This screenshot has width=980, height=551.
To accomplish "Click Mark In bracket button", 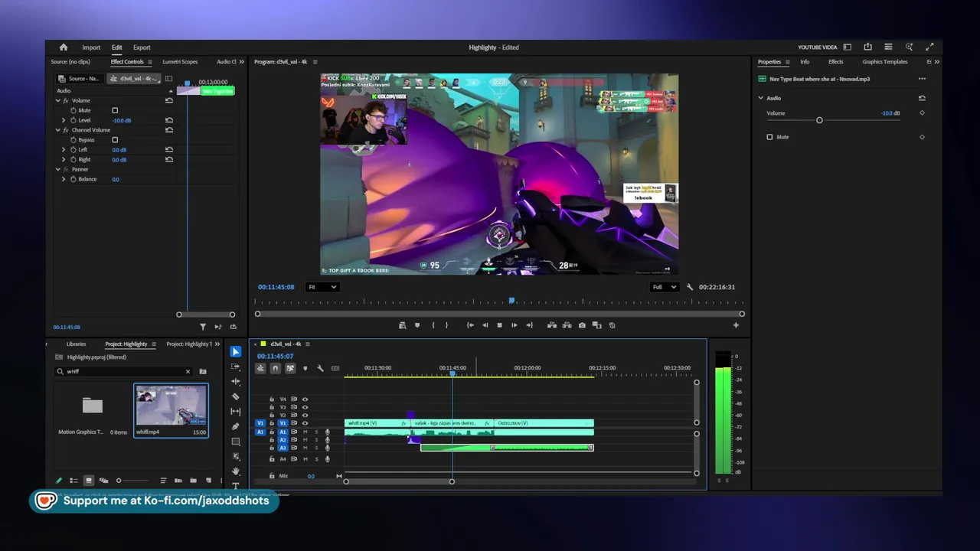I will [x=433, y=325].
